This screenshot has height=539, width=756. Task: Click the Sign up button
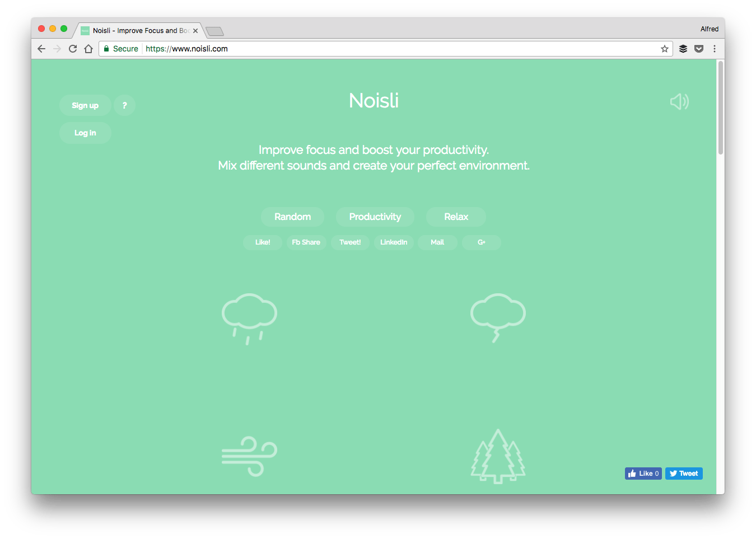click(x=85, y=105)
